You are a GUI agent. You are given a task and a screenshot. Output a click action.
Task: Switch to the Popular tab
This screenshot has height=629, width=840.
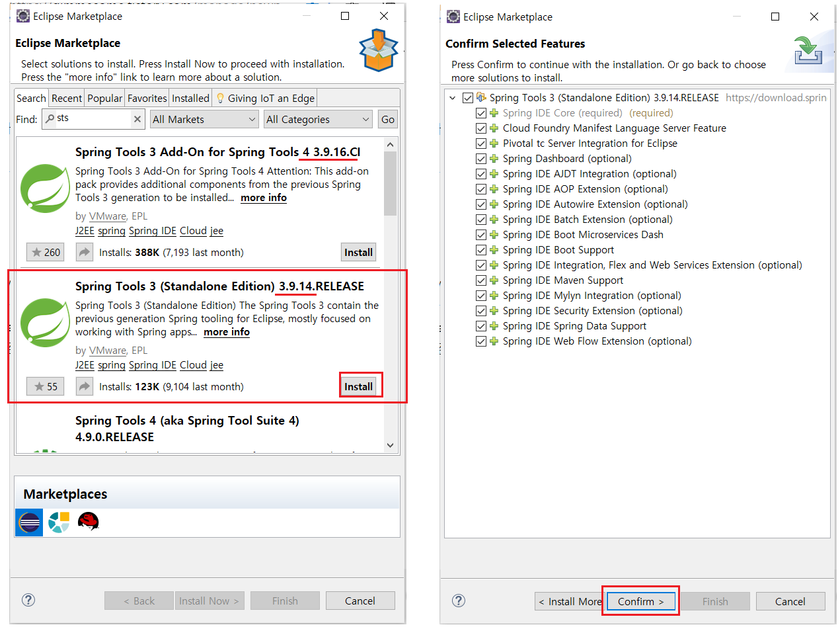pos(105,98)
